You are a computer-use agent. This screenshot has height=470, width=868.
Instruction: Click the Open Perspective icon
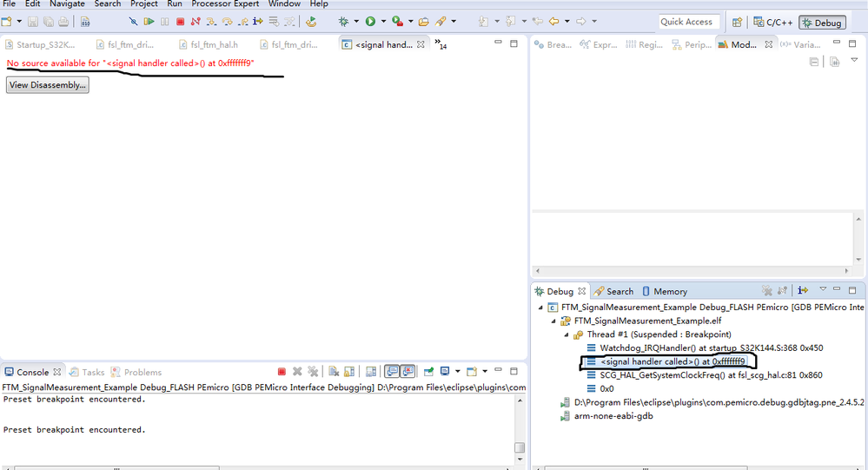point(737,22)
